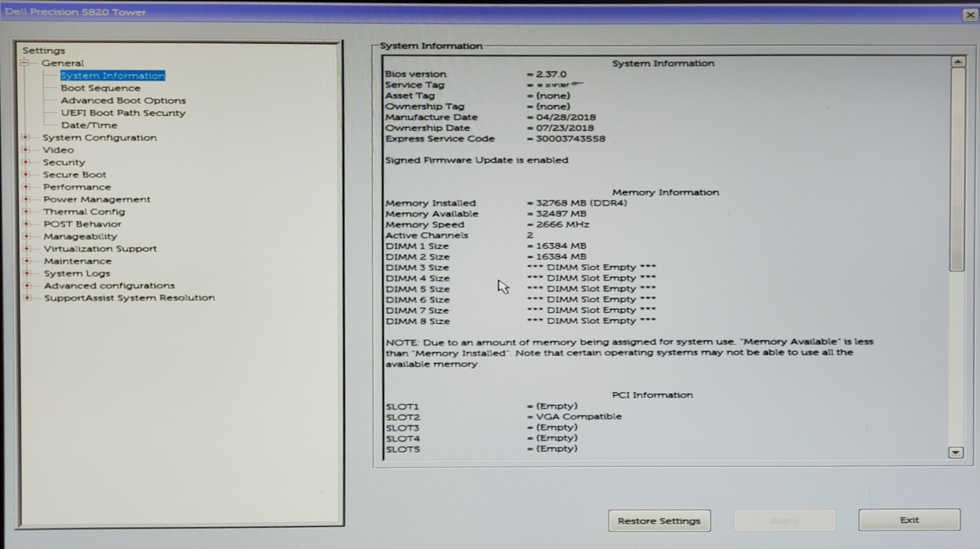
Task: Click the Exit button
Action: click(x=909, y=520)
